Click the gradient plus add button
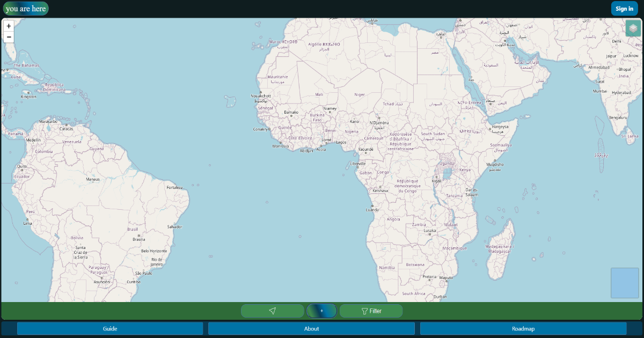 pyautogui.click(x=321, y=311)
